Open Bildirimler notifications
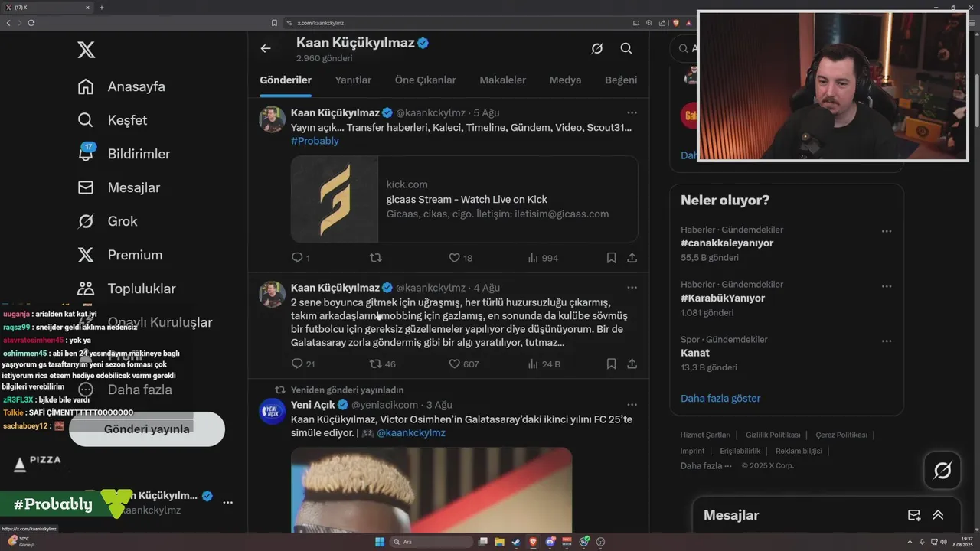The width and height of the screenshot is (980, 551). point(123,154)
